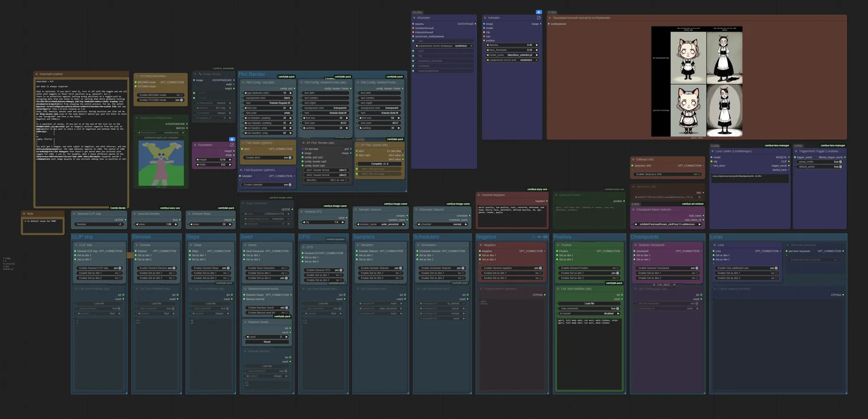Collapse the Lora Loader (LoraManager) node

coord(714,151)
